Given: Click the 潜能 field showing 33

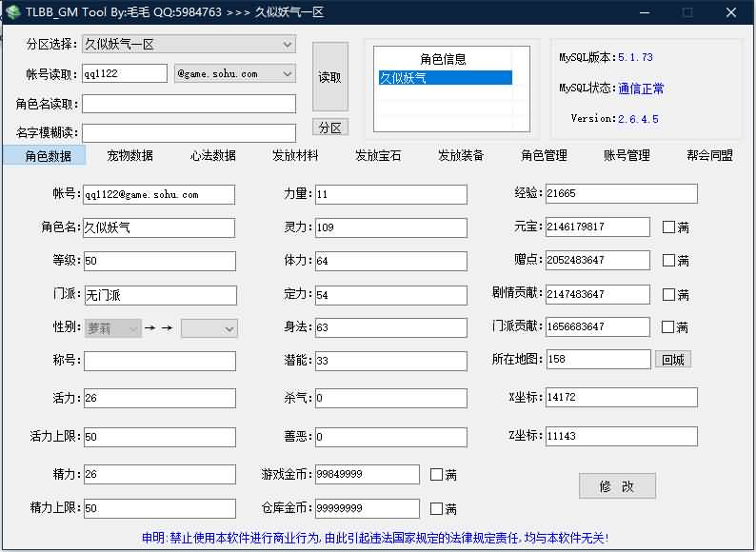Looking at the screenshot, I should click(391, 361).
